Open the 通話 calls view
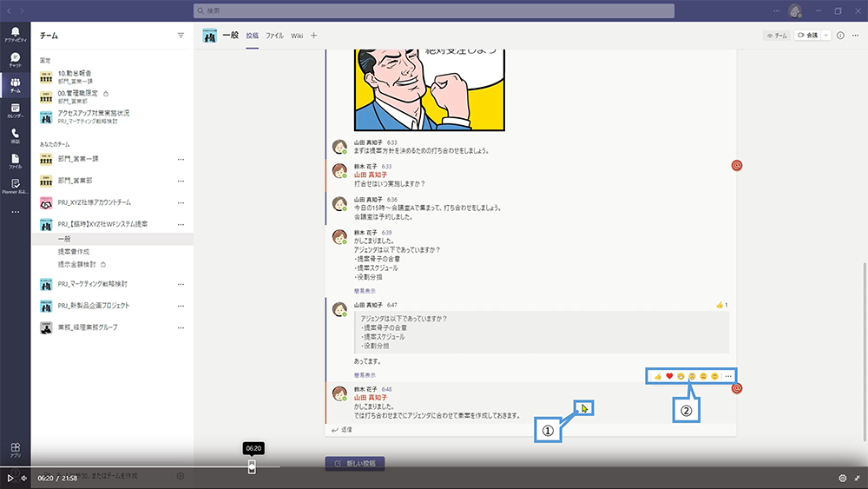The image size is (868, 489). click(x=15, y=135)
